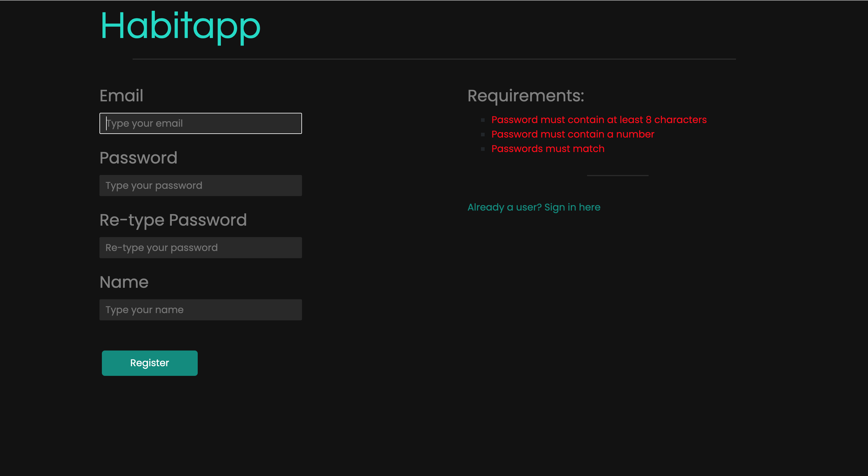Select the Re-type your password field
868x476 pixels.
click(x=200, y=247)
